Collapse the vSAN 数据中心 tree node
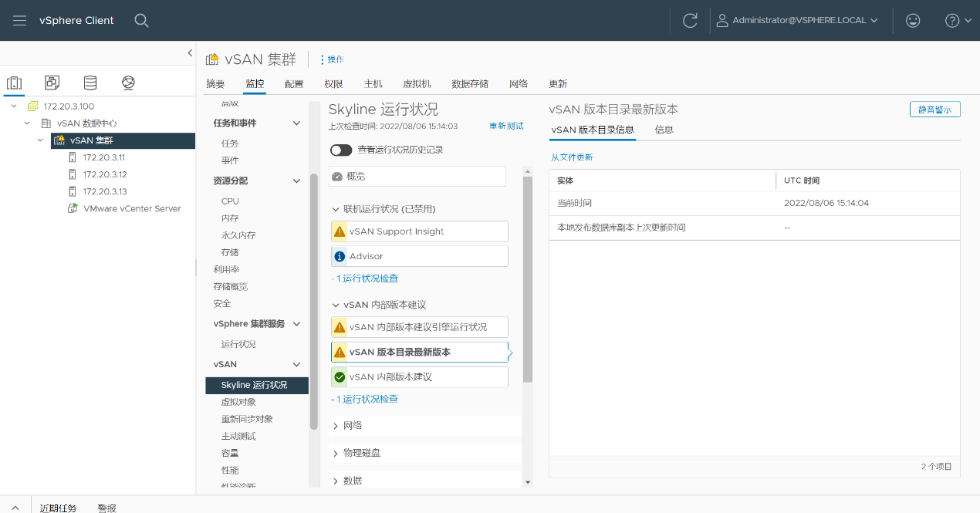The height and width of the screenshot is (513, 980). [27, 123]
